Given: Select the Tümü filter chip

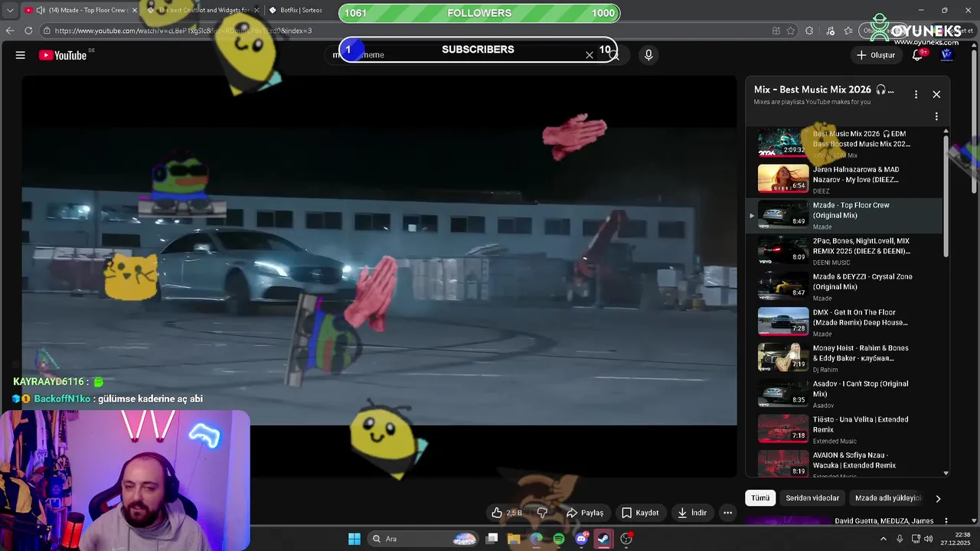Looking at the screenshot, I should [x=760, y=498].
